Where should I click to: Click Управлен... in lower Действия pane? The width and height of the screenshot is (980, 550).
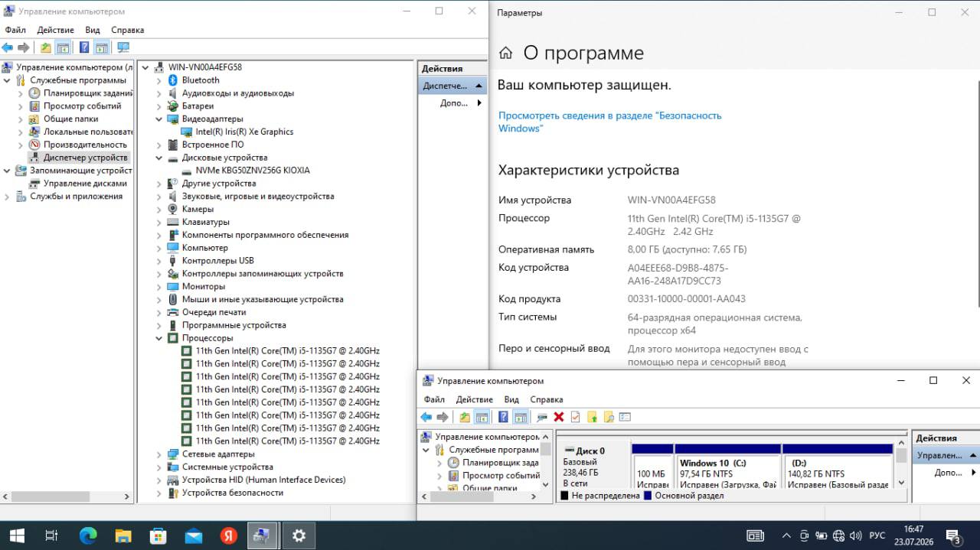(946, 455)
